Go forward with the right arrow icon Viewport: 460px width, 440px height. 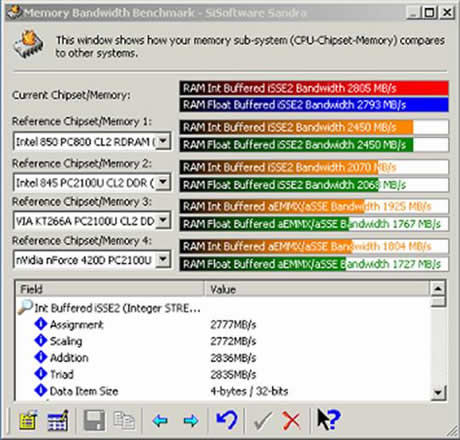click(x=191, y=421)
